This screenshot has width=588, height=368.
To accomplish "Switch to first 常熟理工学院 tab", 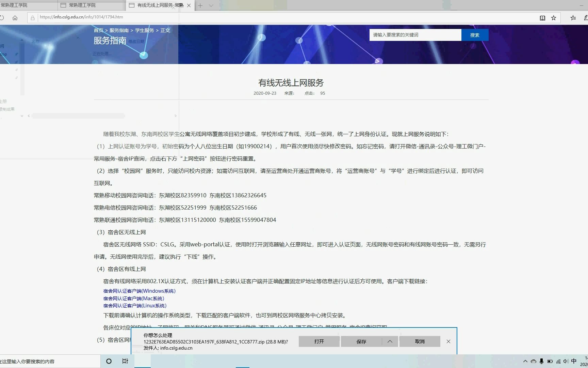I will click(x=29, y=5).
